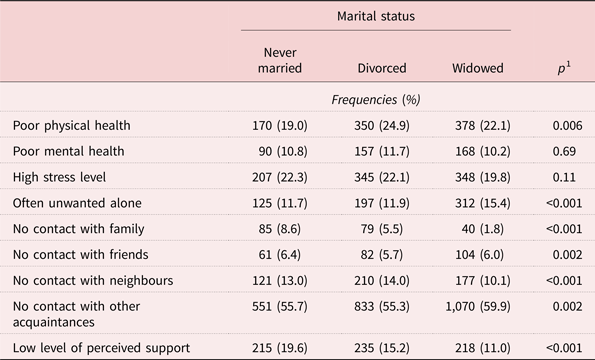The height and width of the screenshot is (360, 595).
Task: Click the 1,070 (59.9) widowed cell
Action: tap(478, 306)
